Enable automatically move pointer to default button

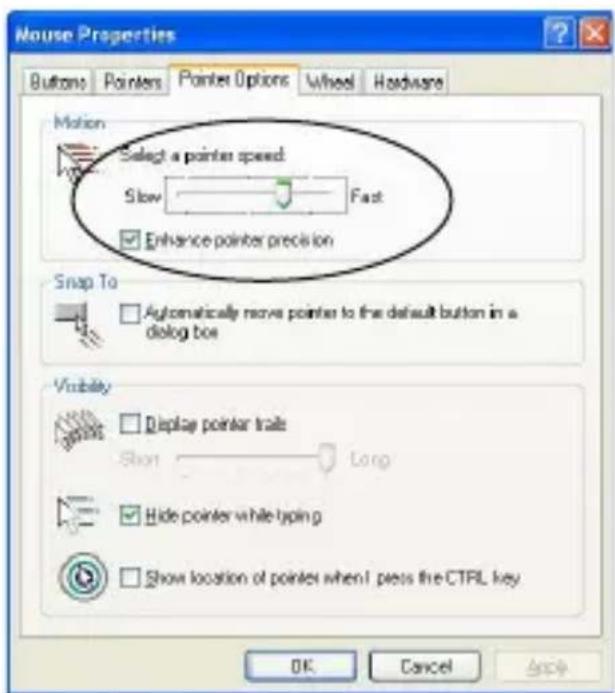[130, 313]
